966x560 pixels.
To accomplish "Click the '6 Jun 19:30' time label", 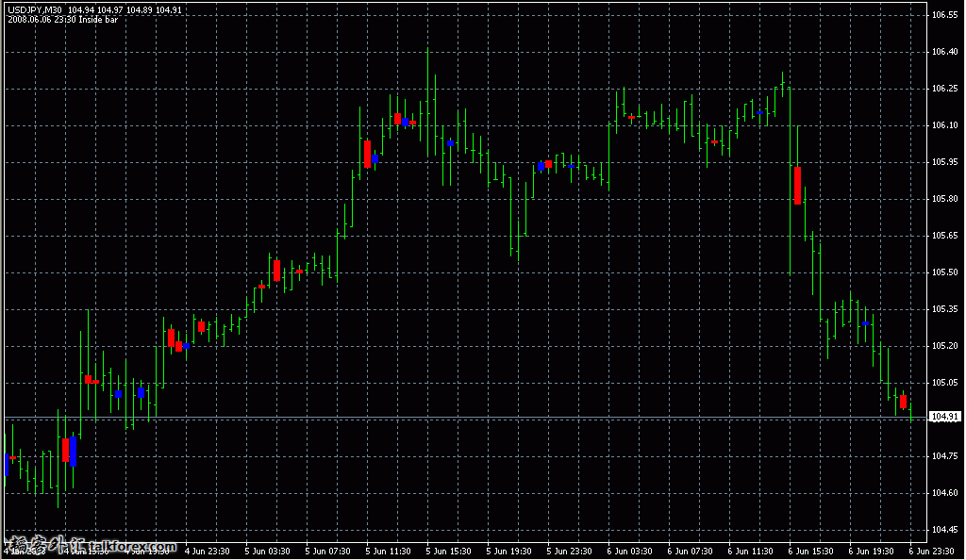I will point(871,552).
